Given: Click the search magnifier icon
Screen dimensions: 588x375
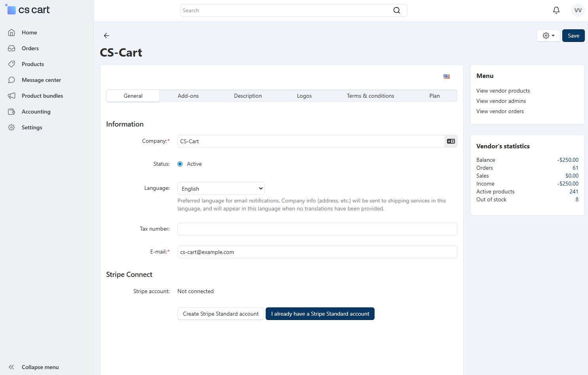Looking at the screenshot, I should click(397, 10).
